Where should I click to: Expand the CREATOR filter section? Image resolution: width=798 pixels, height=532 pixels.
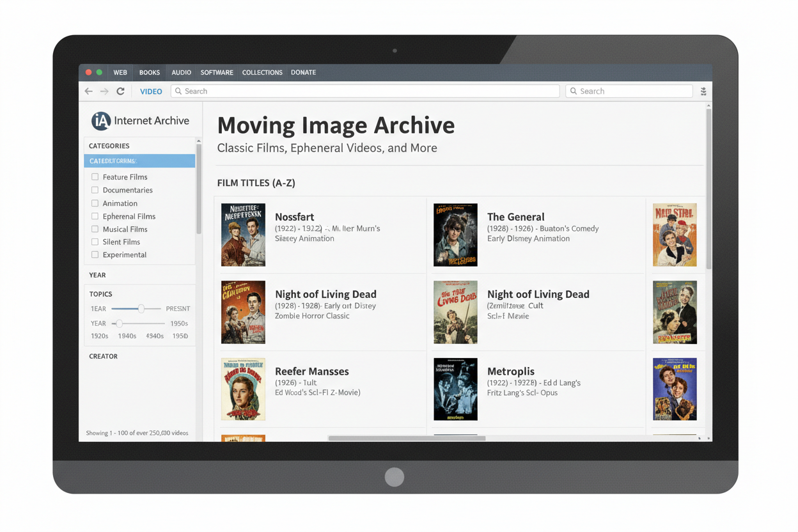(104, 356)
